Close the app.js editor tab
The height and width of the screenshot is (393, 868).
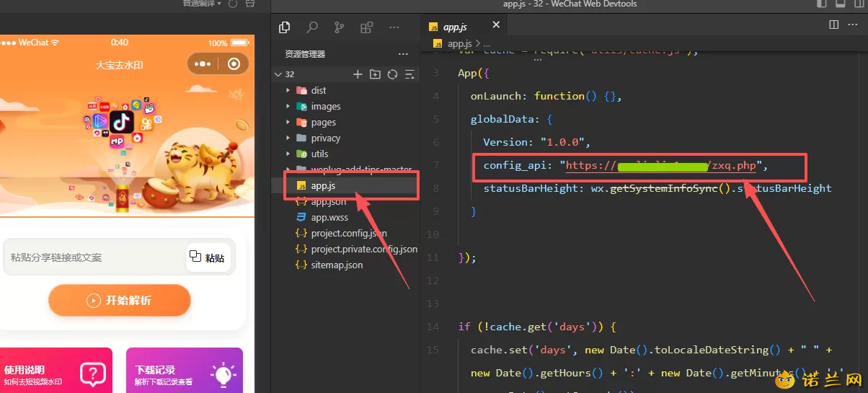click(x=496, y=24)
